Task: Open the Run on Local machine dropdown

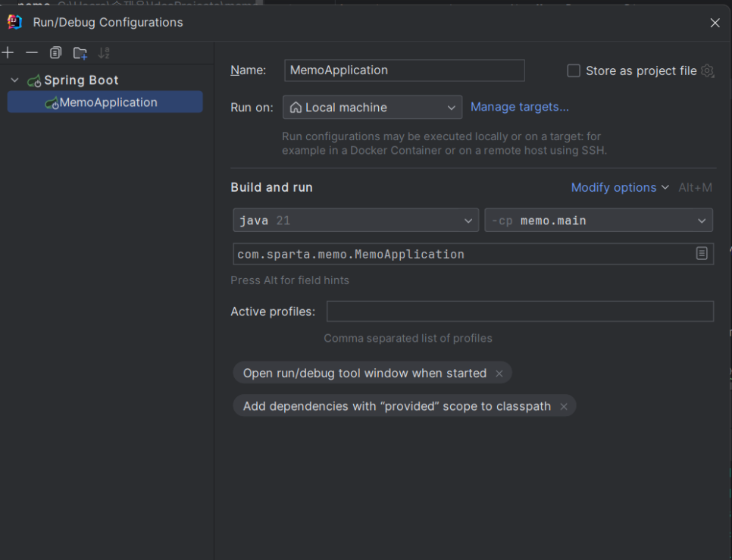Action: [x=372, y=108]
